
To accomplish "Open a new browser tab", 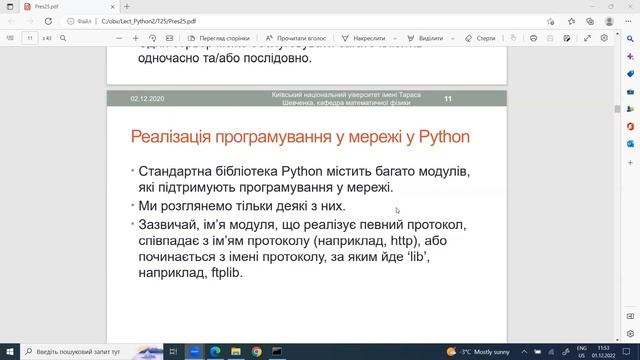I will pos(127,7).
